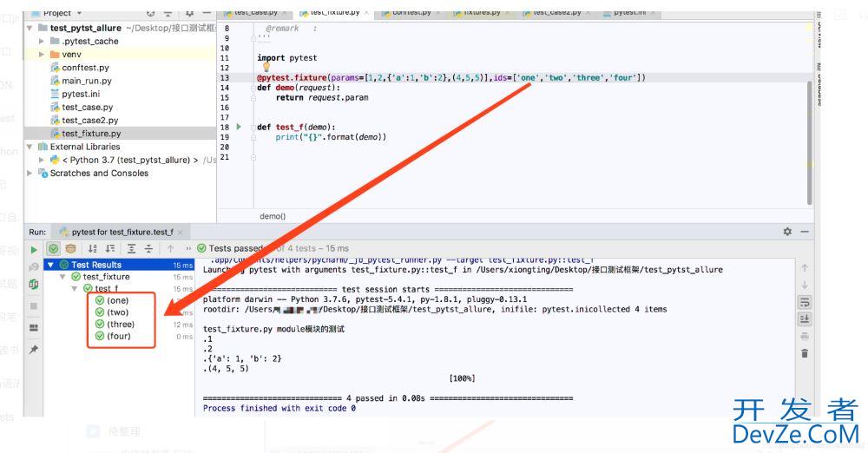868x453 pixels.
Task: Expand Scratches and Consoles
Action: 30,174
